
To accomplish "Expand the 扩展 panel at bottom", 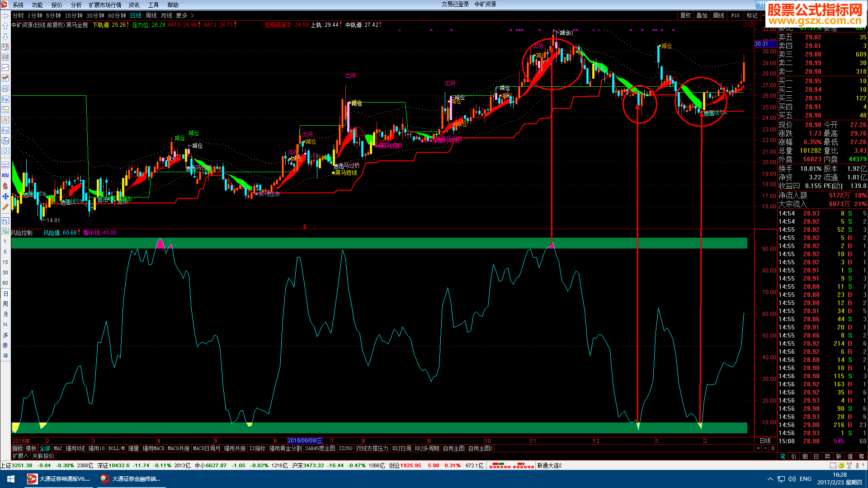I will click(20, 456).
